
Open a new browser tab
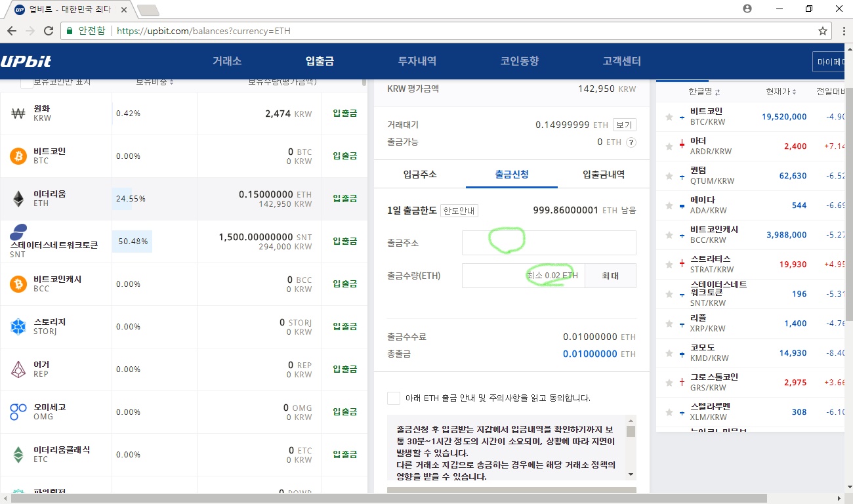(148, 10)
